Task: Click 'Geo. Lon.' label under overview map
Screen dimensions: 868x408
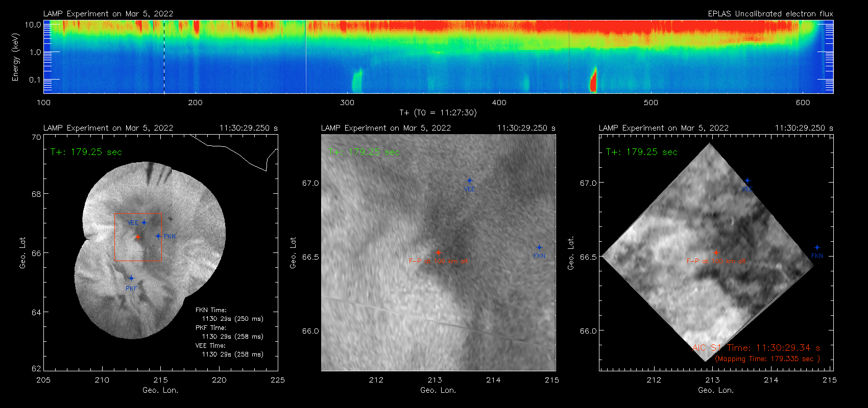Action: coord(160,390)
